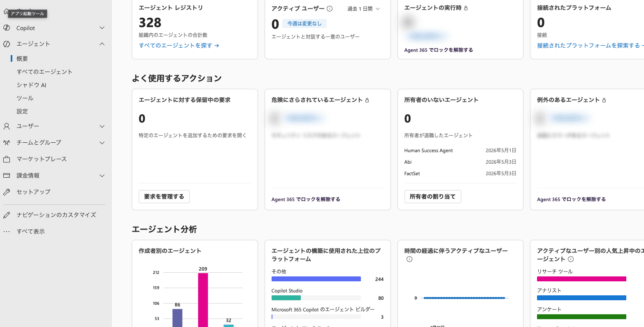Click the セットアップ wrench icon
The width and height of the screenshot is (644, 327).
click(7, 192)
